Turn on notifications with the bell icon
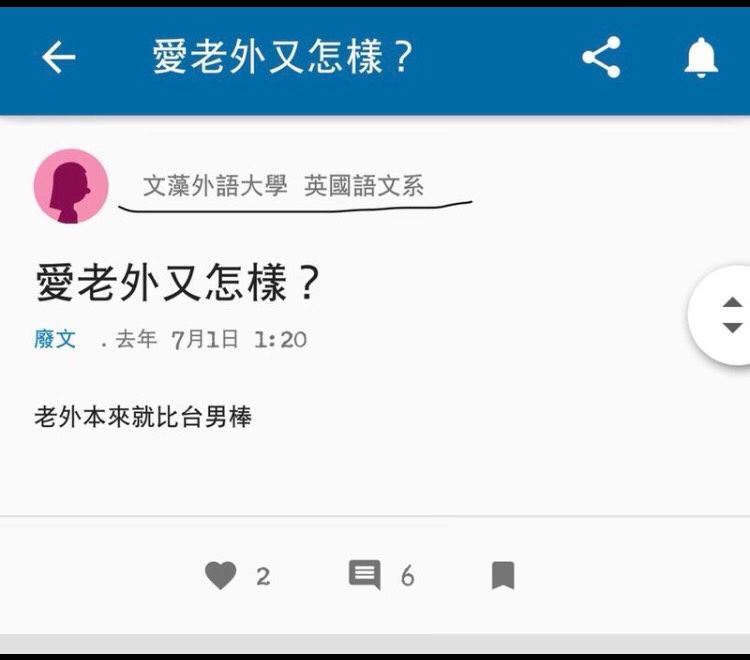Image resolution: width=750 pixels, height=660 pixels. tap(701, 57)
